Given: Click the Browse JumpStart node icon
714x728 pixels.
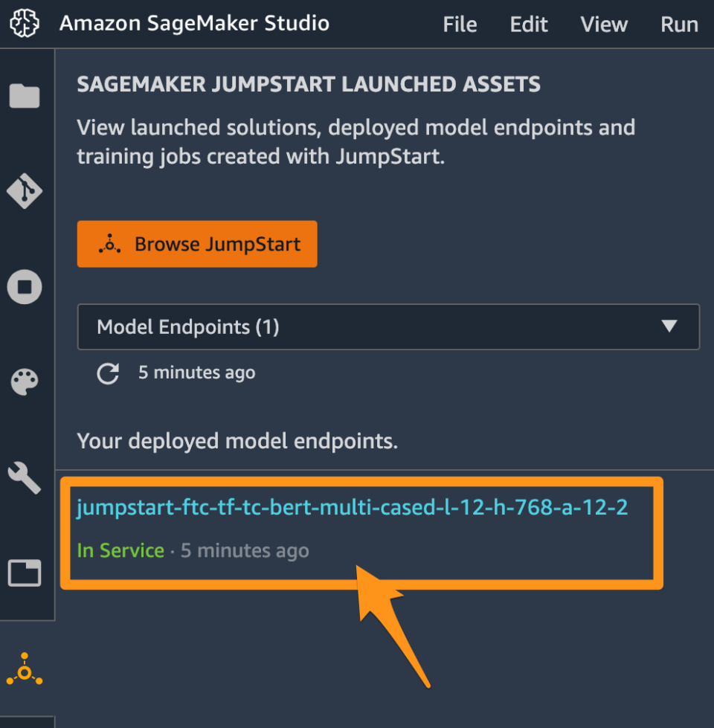Looking at the screenshot, I should (109, 244).
